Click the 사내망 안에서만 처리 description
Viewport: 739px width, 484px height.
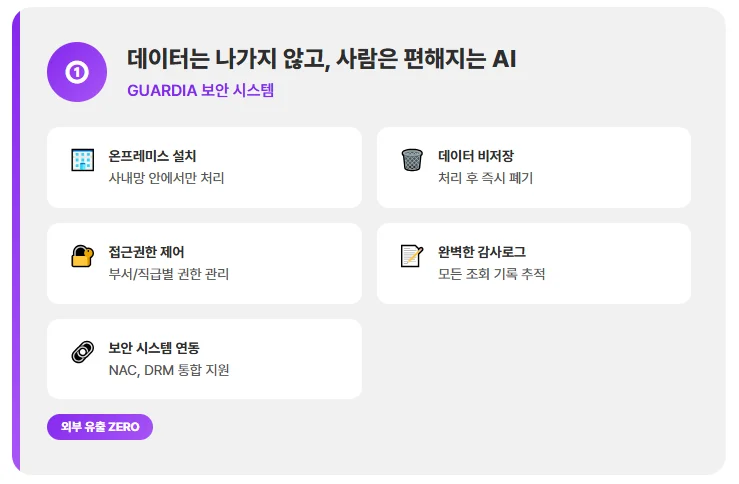(x=167, y=178)
